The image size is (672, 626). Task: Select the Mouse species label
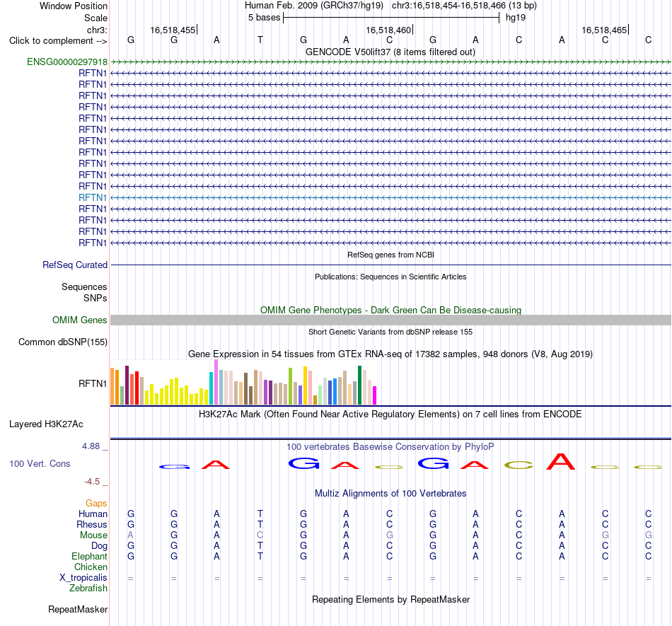pos(93,535)
